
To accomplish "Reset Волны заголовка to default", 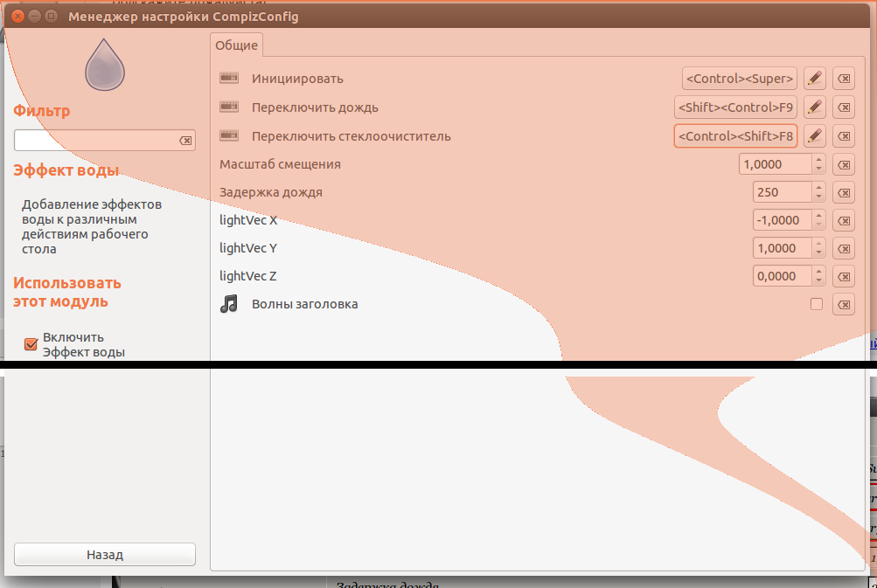I will (844, 305).
